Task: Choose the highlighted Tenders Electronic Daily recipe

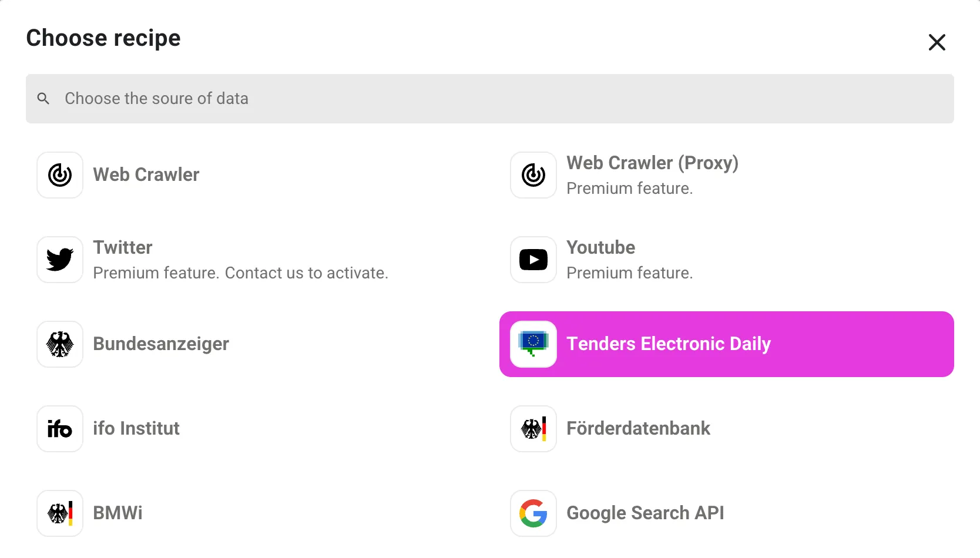Action: 668,344
